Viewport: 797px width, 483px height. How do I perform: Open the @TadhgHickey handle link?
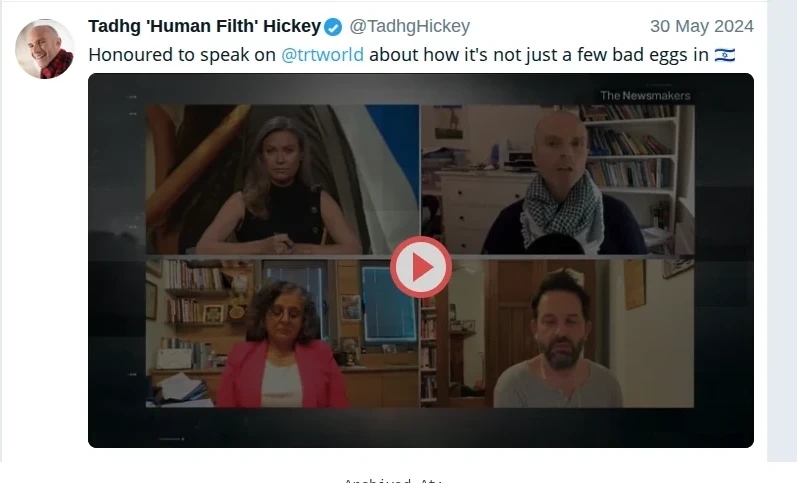pos(409,26)
